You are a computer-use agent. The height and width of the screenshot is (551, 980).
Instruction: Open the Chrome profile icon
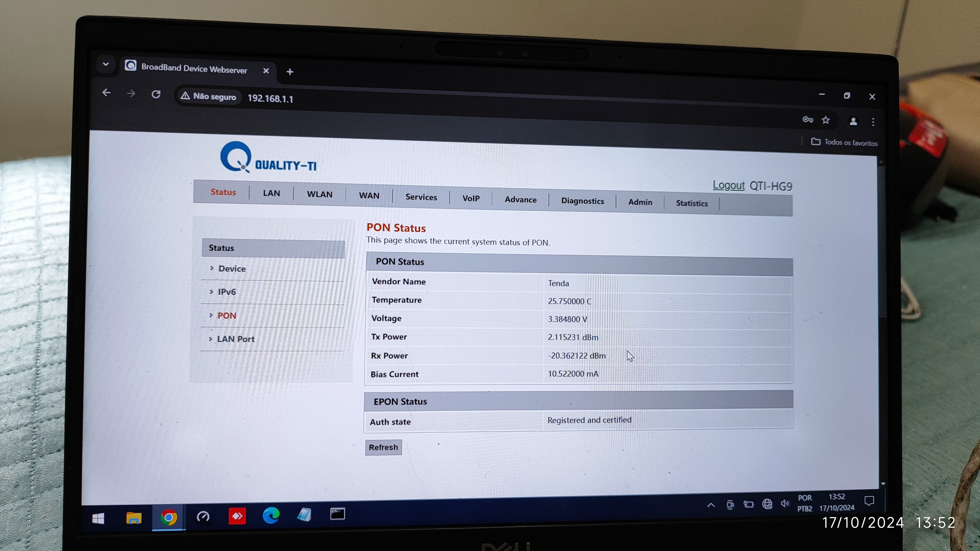(x=853, y=121)
